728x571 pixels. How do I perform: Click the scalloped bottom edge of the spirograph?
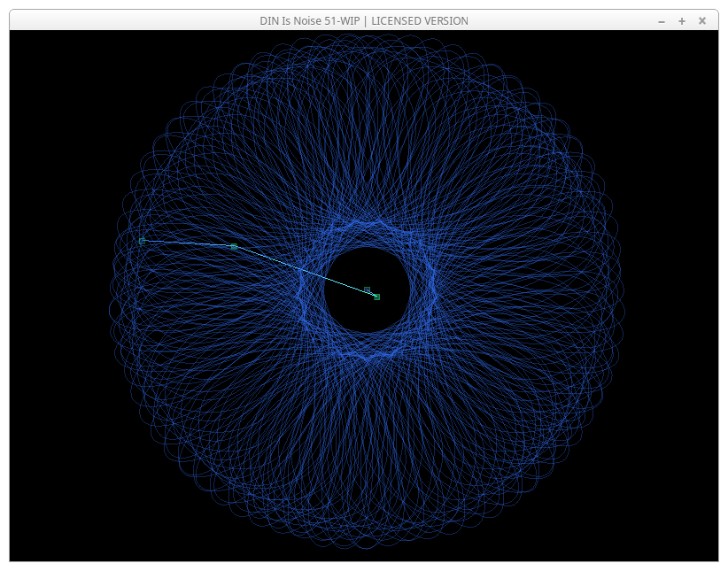(x=365, y=544)
